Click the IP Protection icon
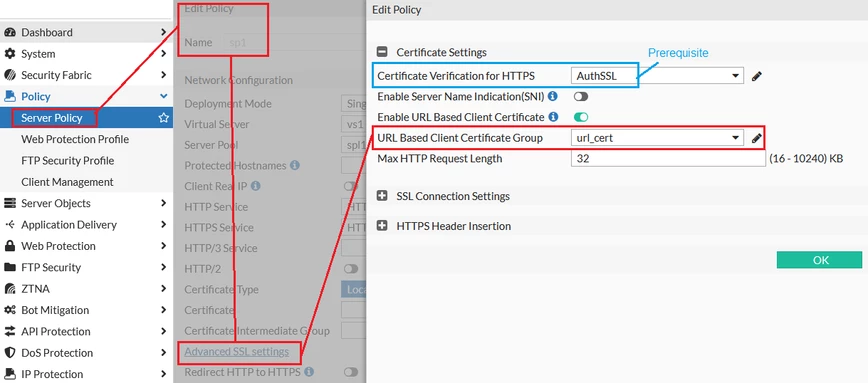The height and width of the screenshot is (383, 868). (x=10, y=374)
